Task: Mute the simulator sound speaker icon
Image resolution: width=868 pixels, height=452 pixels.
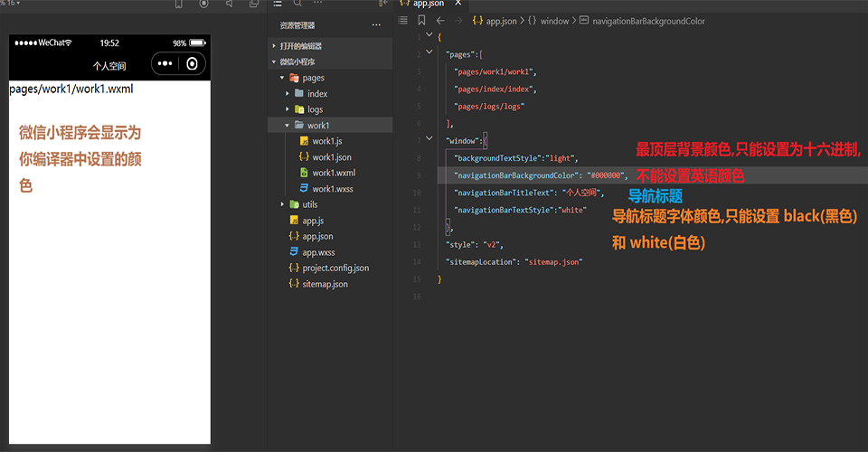Action: (229, 4)
